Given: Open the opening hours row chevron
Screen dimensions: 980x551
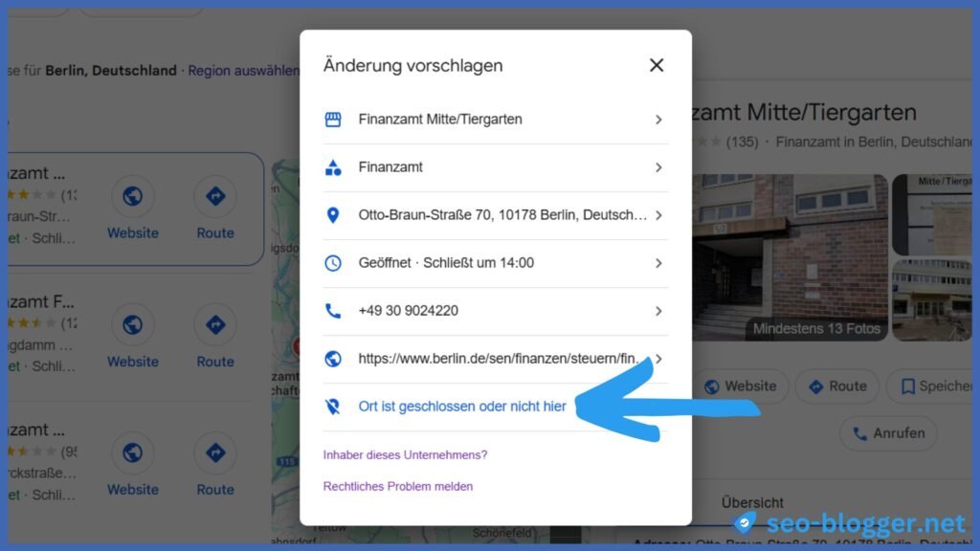Looking at the screenshot, I should (658, 263).
